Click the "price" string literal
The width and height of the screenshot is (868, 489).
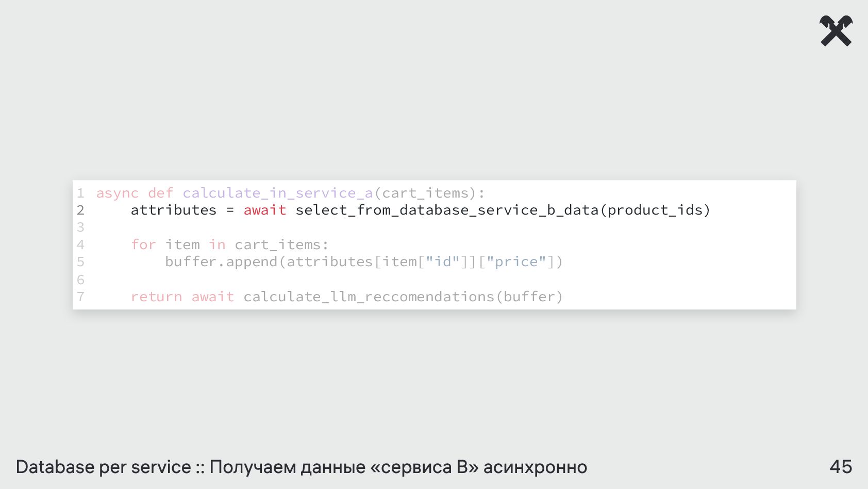pos(516,262)
